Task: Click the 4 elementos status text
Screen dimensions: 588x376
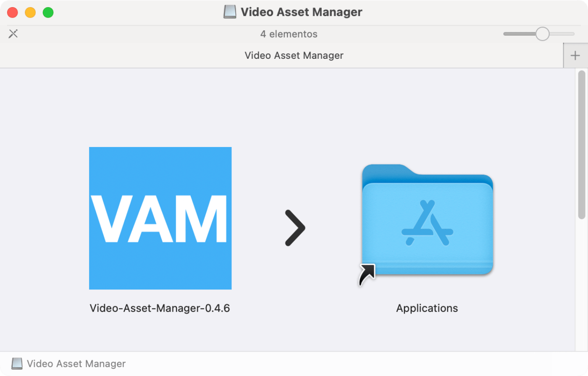Action: click(289, 34)
